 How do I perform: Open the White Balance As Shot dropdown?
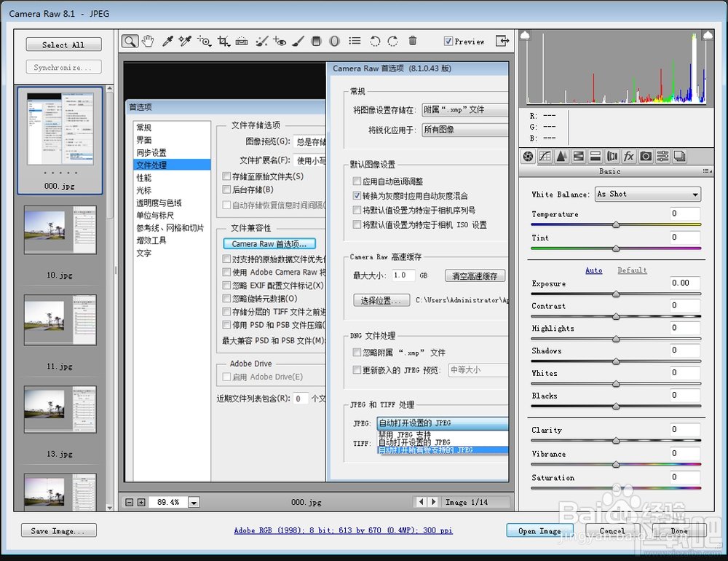(647, 194)
